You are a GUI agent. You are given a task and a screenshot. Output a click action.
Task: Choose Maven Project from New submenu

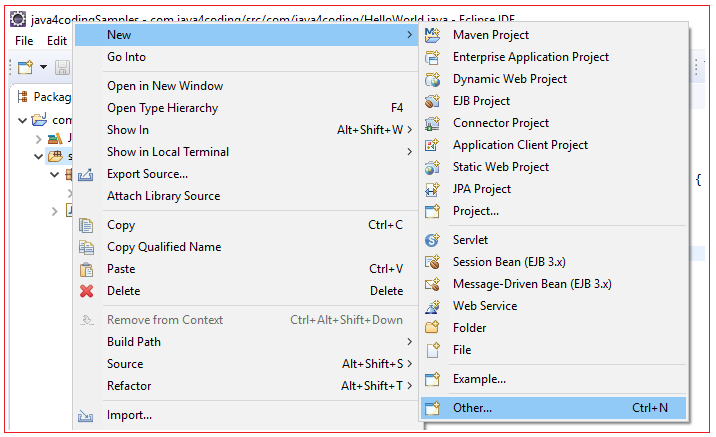(553, 35)
